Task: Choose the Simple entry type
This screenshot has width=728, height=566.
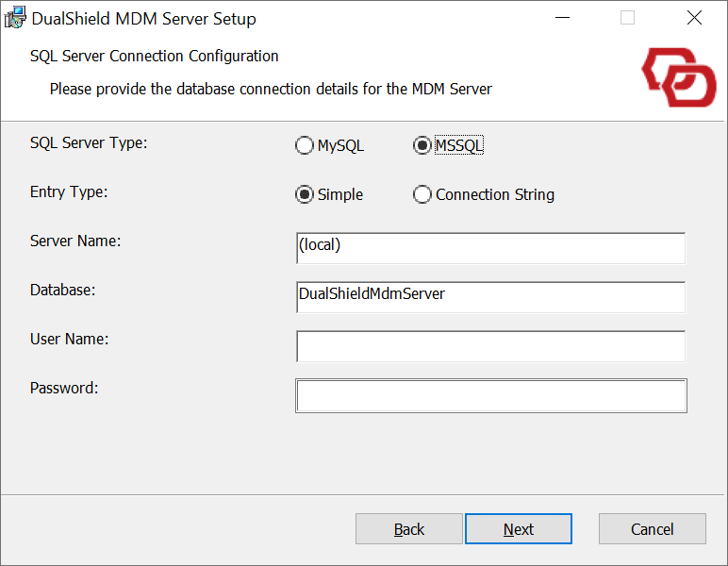Action: tap(305, 195)
